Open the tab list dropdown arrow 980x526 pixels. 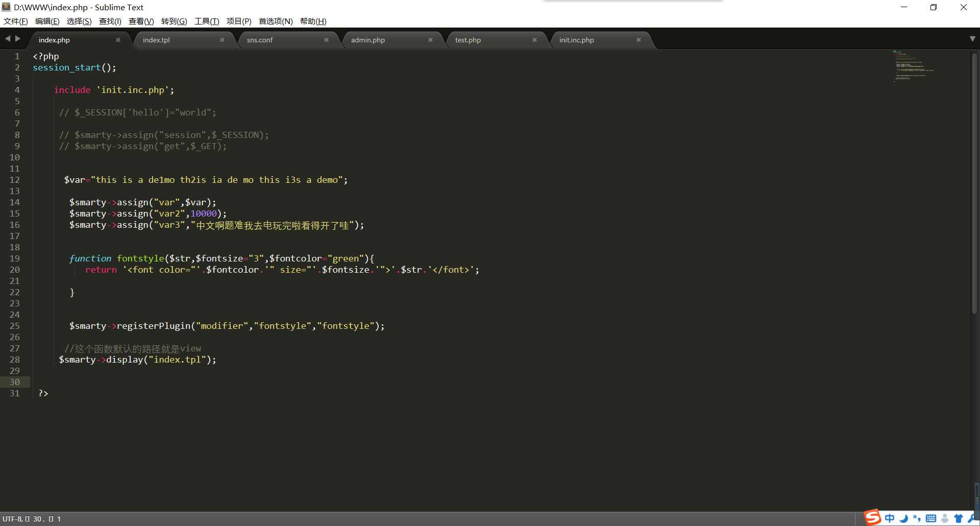pyautogui.click(x=972, y=39)
